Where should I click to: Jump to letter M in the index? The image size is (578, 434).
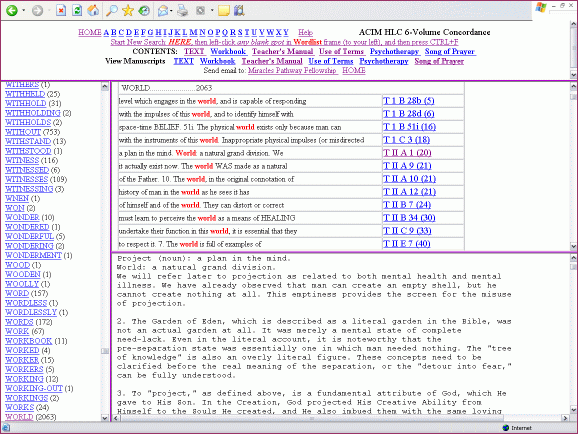click(193, 32)
